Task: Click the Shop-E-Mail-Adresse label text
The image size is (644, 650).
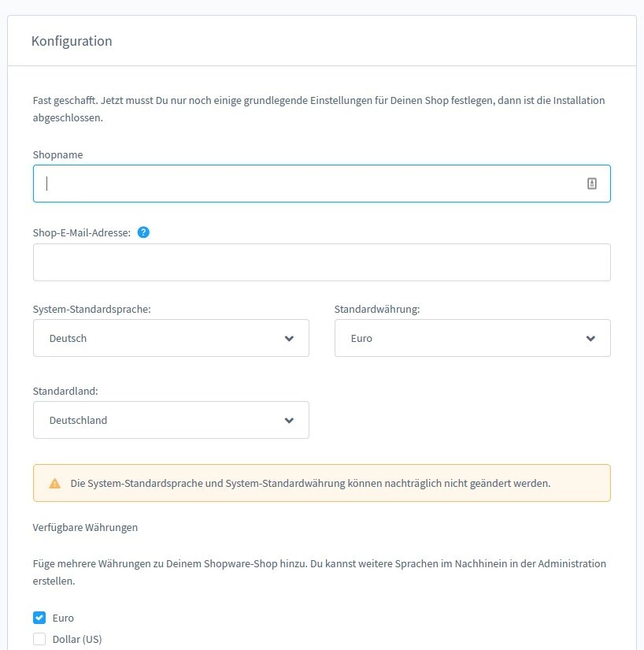Action: click(82, 232)
